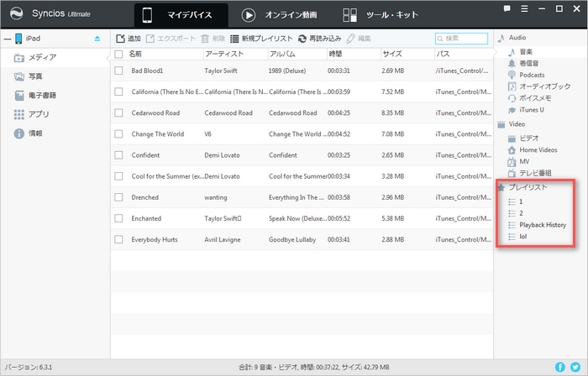This screenshot has height=376, width=588.
Task: Click the プレイリスト section header
Action: pyautogui.click(x=528, y=187)
